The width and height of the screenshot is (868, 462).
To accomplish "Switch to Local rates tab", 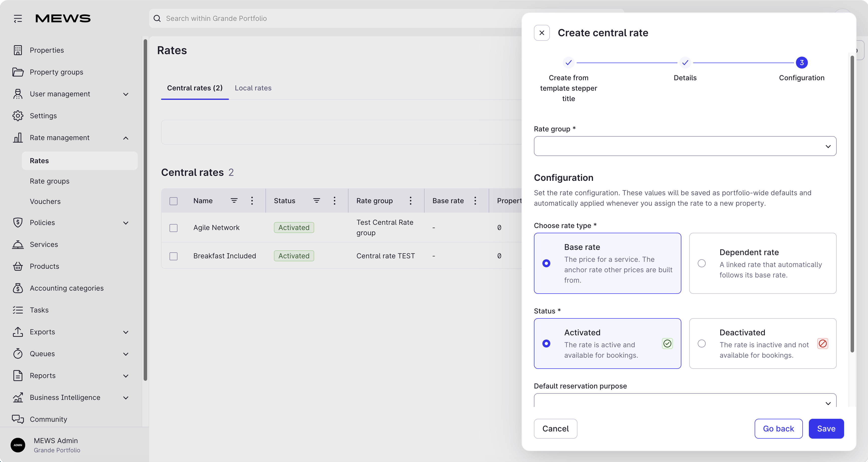I will pyautogui.click(x=253, y=88).
